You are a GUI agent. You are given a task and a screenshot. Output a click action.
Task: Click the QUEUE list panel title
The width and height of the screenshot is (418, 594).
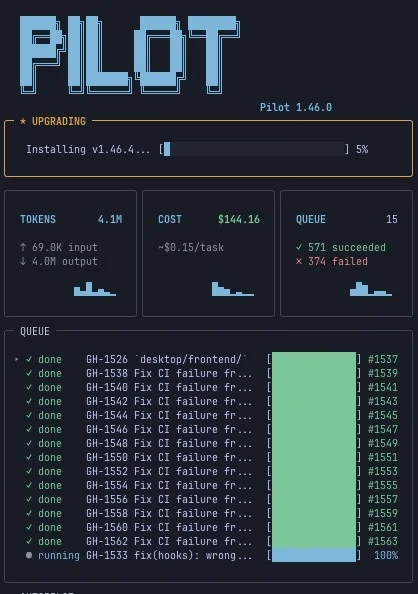[x=35, y=331]
